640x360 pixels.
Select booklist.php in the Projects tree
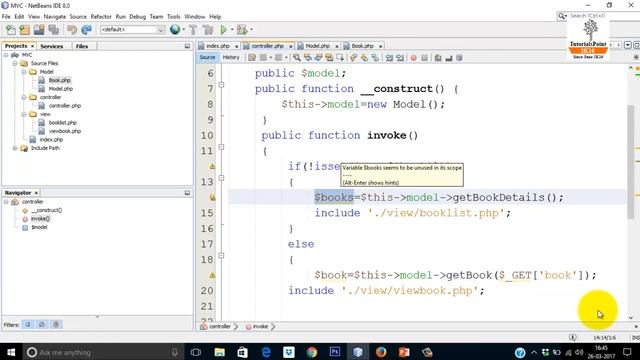pyautogui.click(x=62, y=122)
